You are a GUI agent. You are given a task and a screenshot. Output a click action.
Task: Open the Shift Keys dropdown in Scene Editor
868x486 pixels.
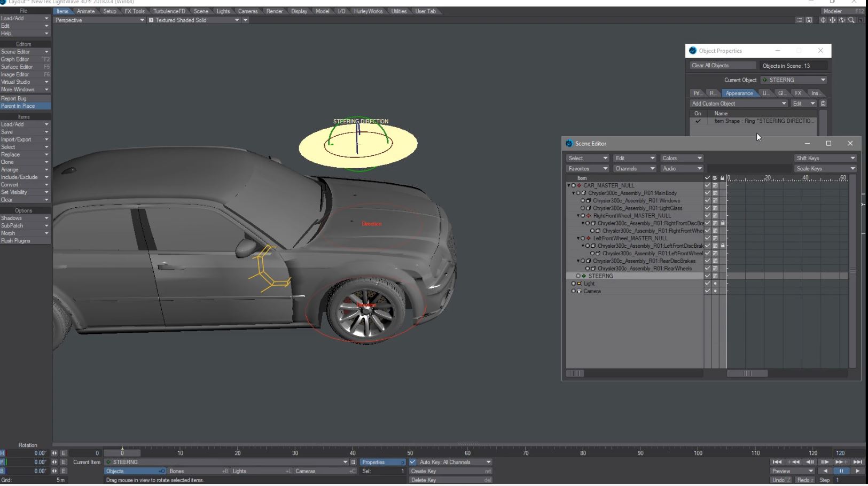coord(825,158)
